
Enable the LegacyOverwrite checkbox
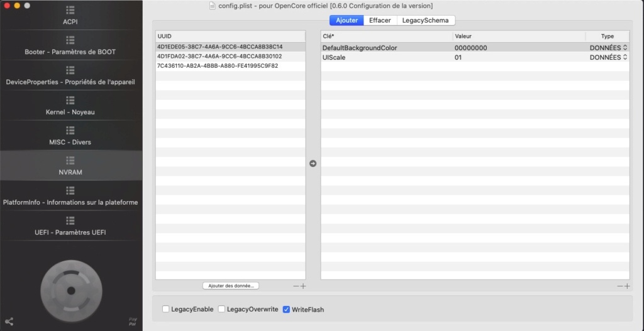coord(221,309)
